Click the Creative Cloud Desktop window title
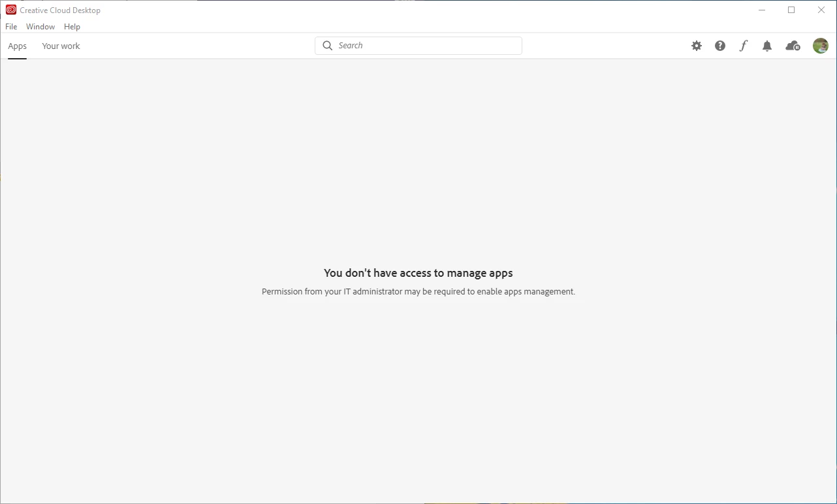Screen dimensions: 837x504 point(60,10)
